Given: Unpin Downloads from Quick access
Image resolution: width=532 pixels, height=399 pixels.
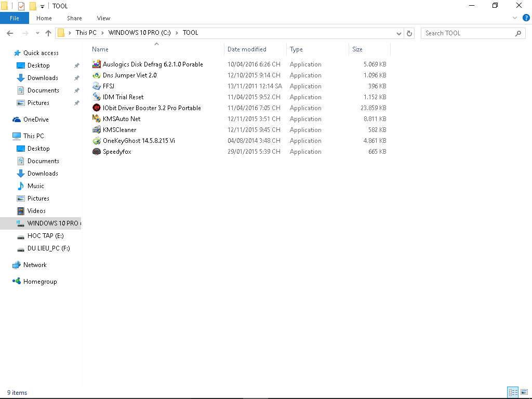Looking at the screenshot, I should tap(77, 78).
